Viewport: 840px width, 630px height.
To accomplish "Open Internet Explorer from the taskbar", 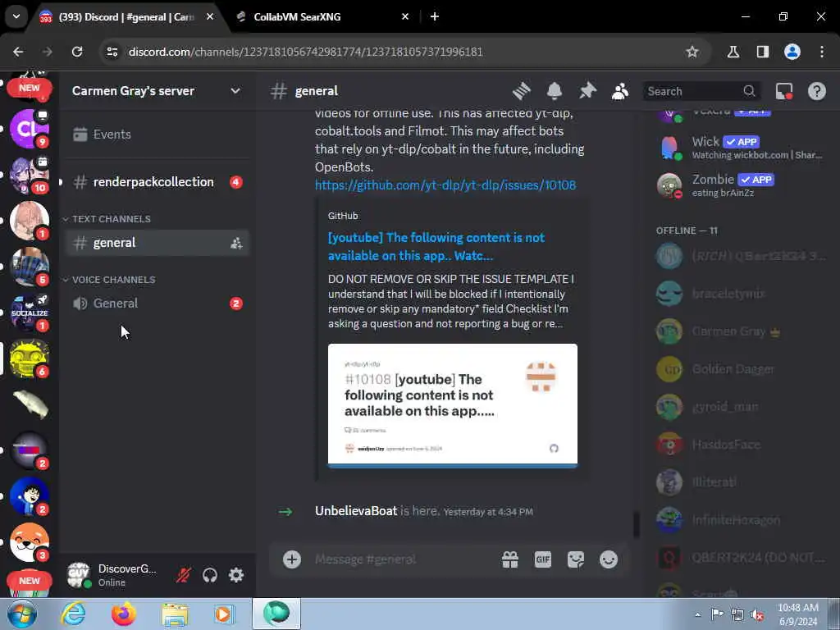I will click(73, 614).
